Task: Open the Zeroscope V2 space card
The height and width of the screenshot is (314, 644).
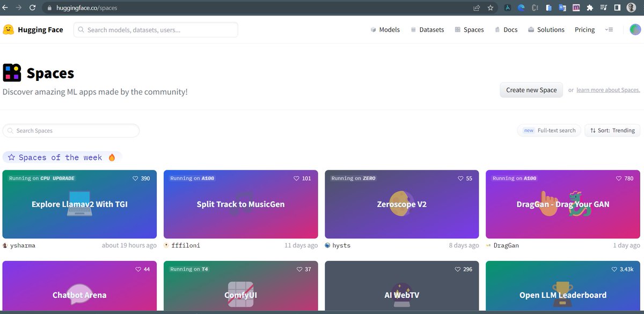Action: [402, 204]
